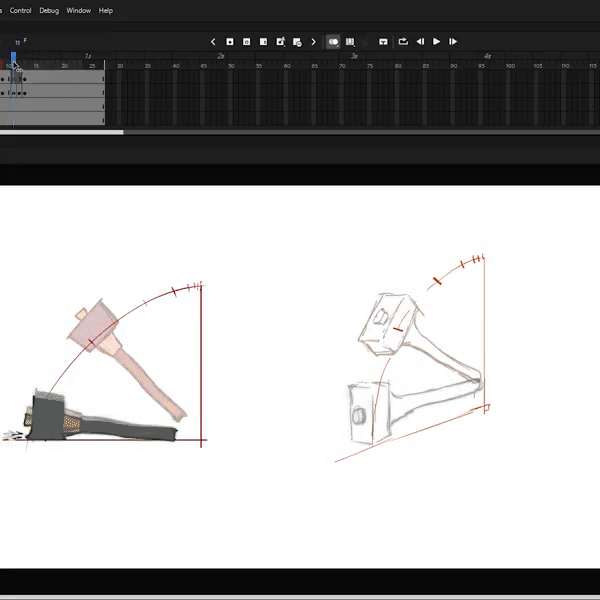
Task: Open the Control menu
Action: 20,10
